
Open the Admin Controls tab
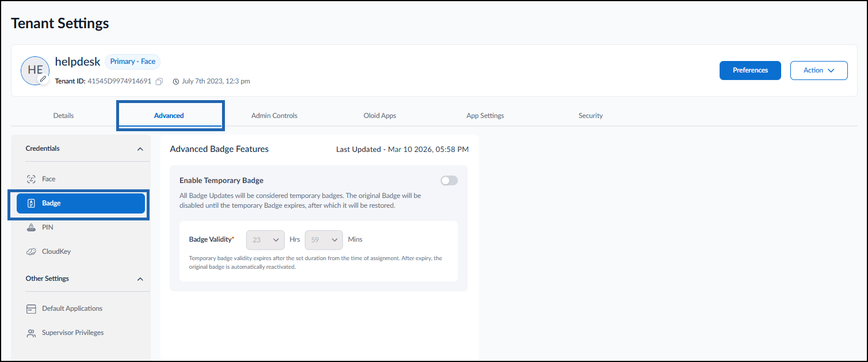[x=274, y=116]
